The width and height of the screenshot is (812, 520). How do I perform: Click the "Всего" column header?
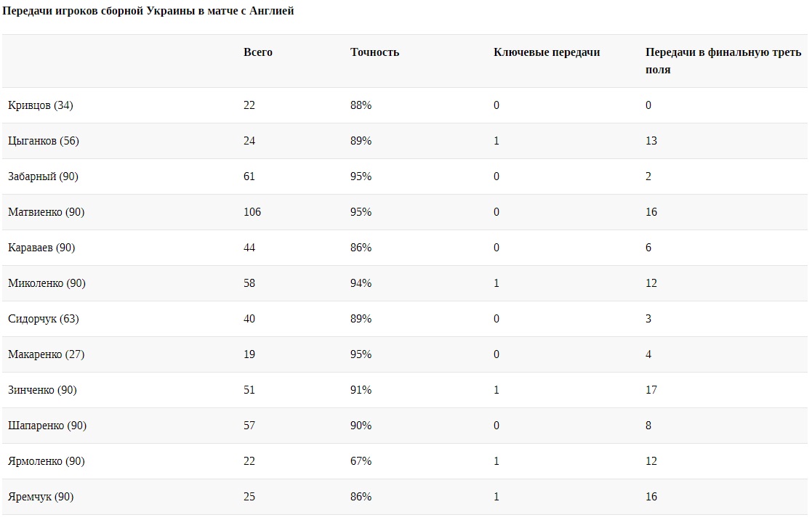(x=258, y=52)
